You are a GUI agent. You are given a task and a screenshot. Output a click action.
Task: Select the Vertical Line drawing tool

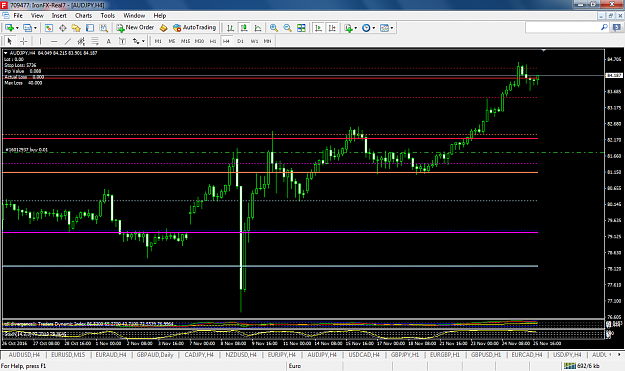[x=40, y=41]
